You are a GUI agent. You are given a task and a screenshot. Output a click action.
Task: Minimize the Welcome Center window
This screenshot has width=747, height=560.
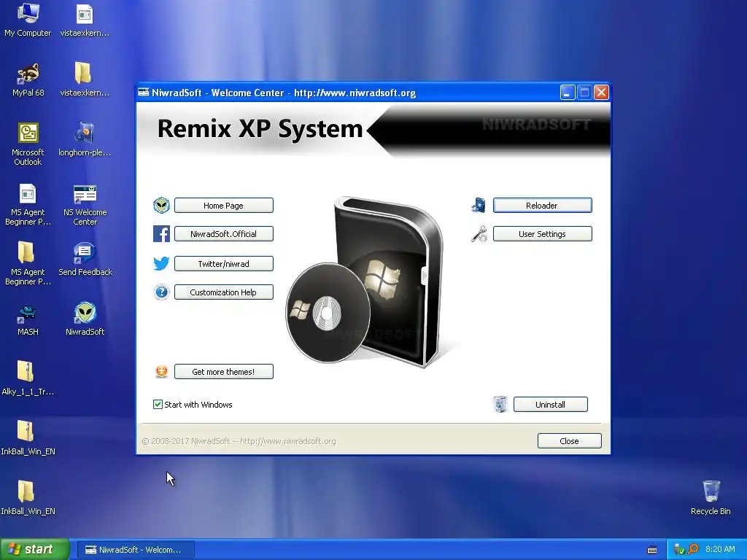point(567,93)
